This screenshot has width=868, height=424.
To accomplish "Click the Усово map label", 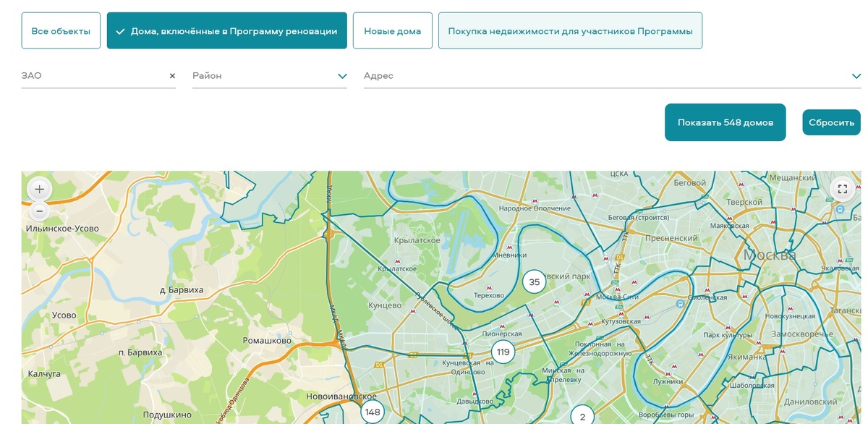I will click(64, 315).
